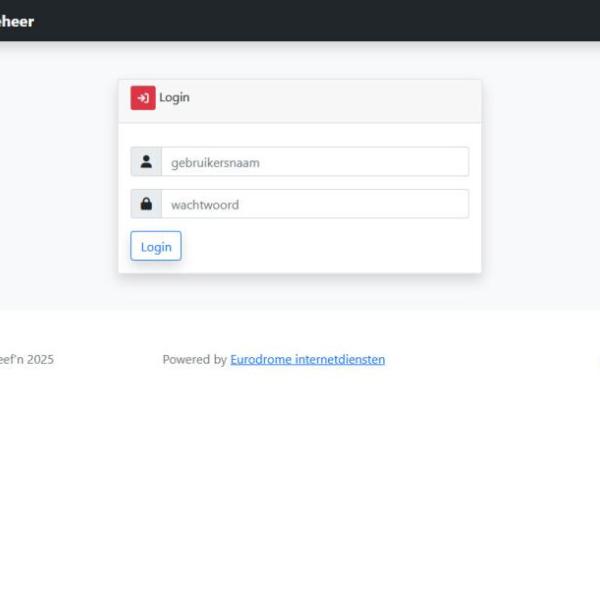Click the 'Powered by' footer text

194,360
